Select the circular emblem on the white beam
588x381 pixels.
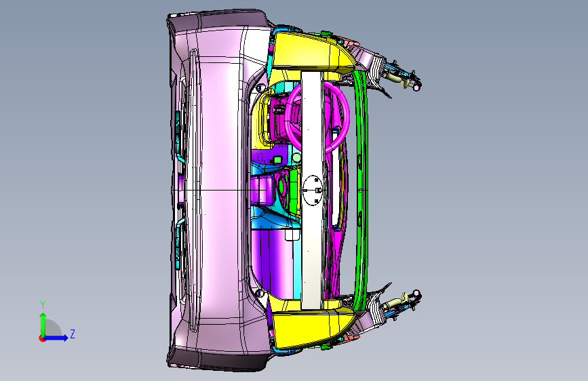[x=313, y=190]
